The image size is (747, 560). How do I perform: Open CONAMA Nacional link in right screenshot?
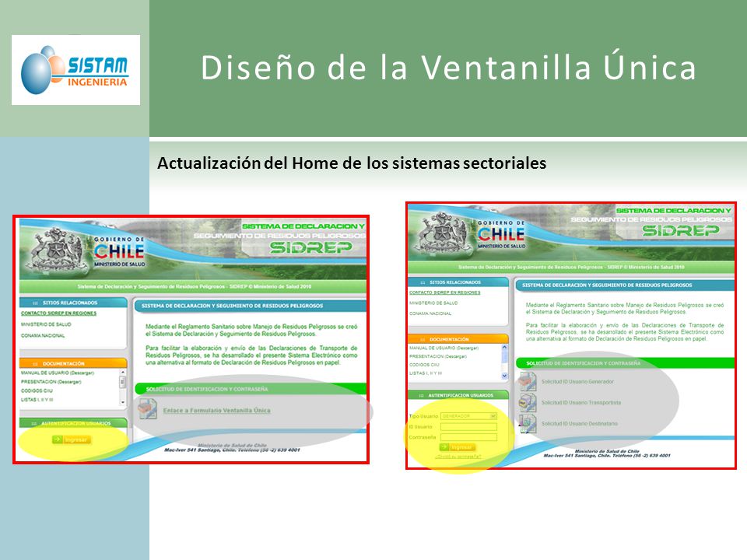tap(430, 313)
